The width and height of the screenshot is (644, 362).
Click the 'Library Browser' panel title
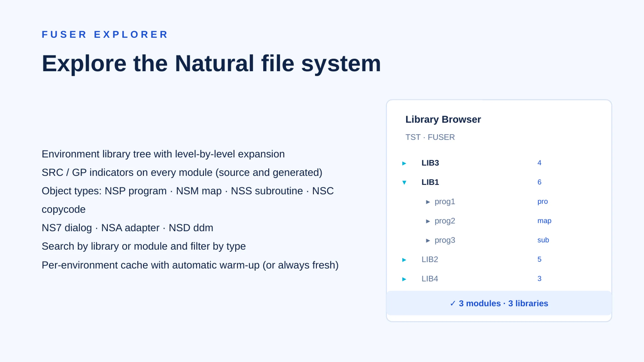(443, 120)
